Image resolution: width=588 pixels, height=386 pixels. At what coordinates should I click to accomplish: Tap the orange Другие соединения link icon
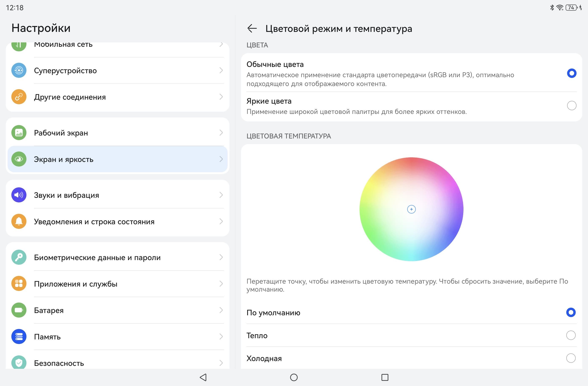(x=19, y=97)
